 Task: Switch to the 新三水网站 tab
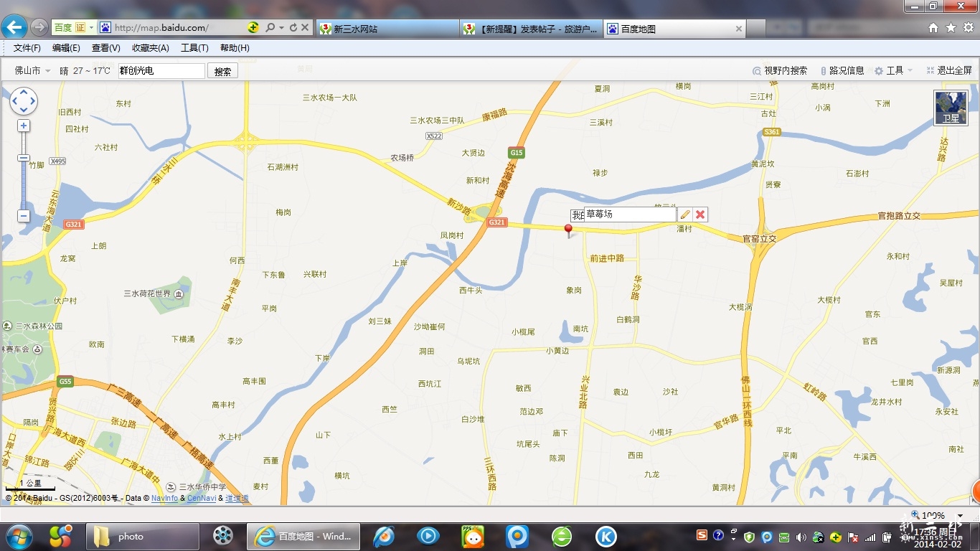tap(387, 29)
